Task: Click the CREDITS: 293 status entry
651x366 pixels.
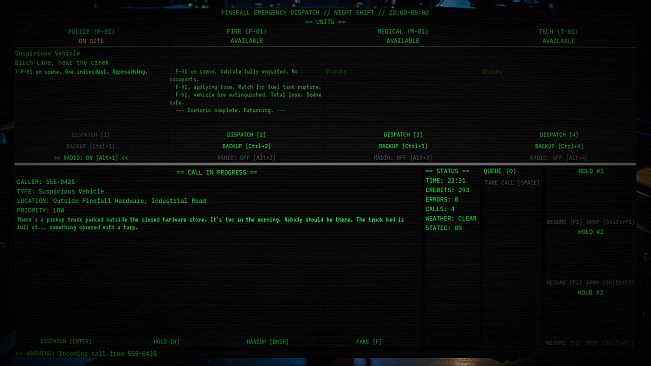Action: pos(447,190)
